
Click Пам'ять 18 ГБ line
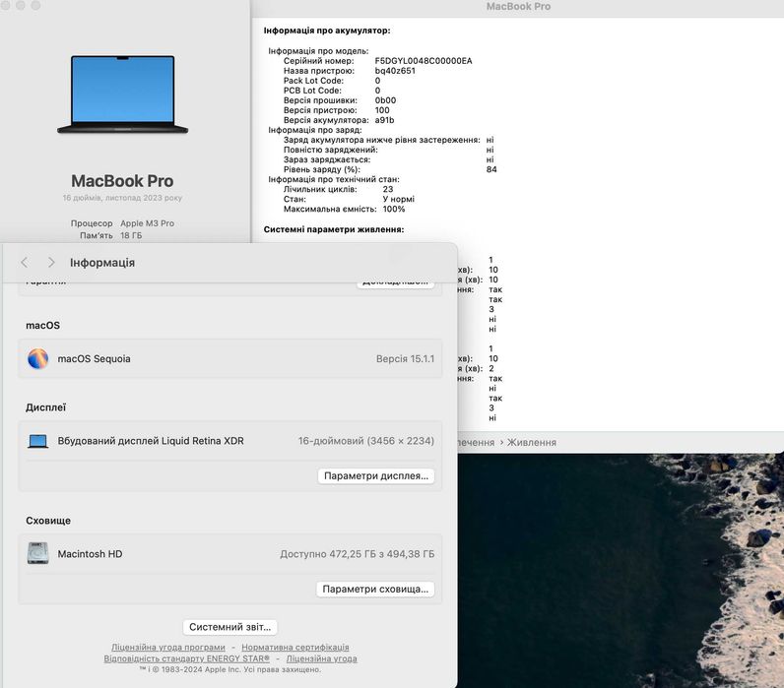click(111, 235)
